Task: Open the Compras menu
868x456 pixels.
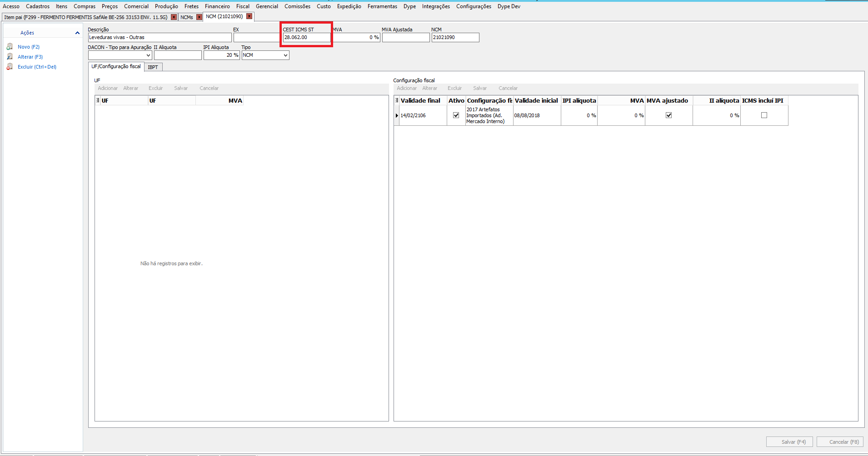Action: click(x=85, y=6)
